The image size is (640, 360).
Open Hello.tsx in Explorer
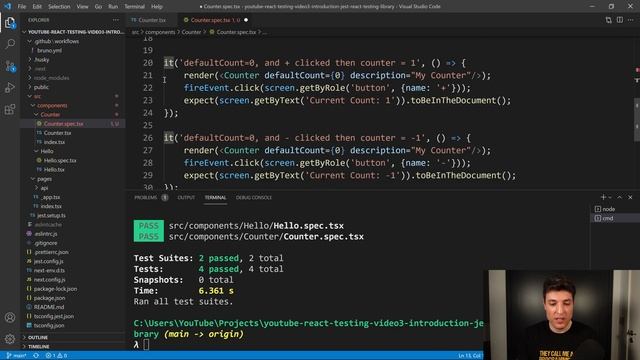point(73,169)
